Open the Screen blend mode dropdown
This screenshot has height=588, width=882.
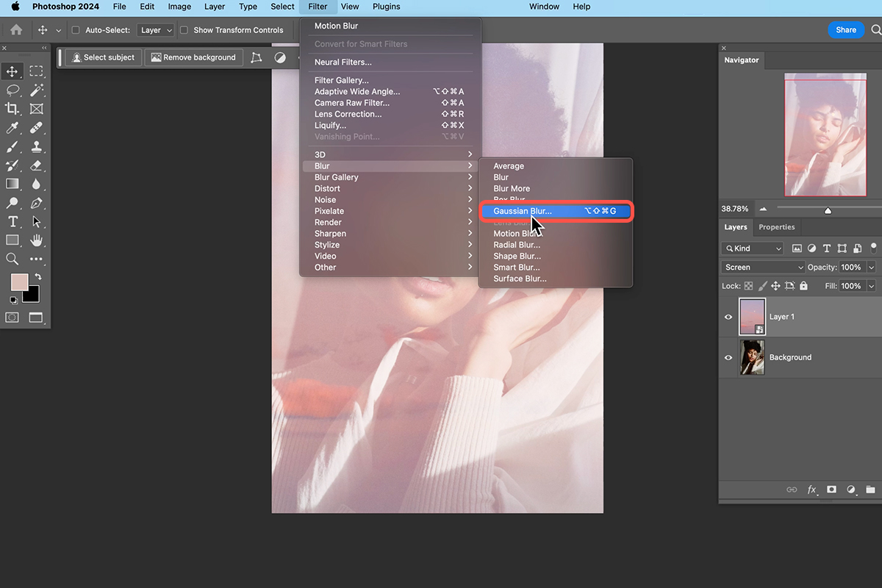pos(764,267)
